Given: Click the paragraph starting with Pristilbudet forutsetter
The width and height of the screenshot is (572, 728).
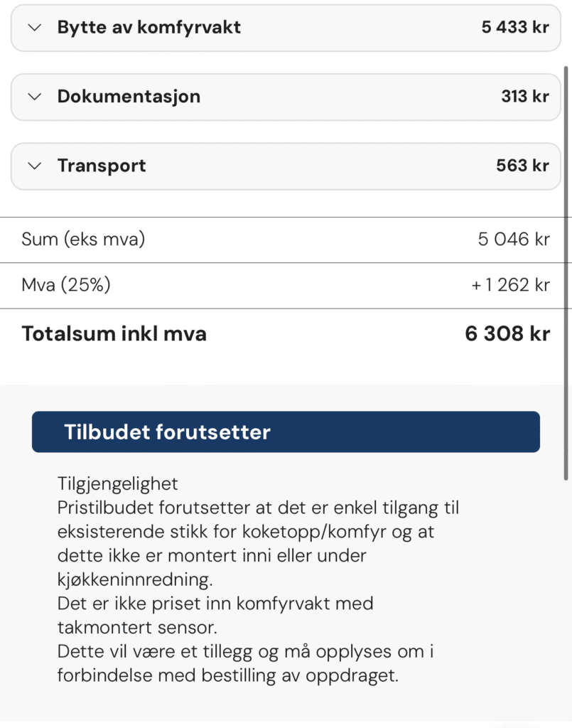Looking at the screenshot, I should 257,544.
